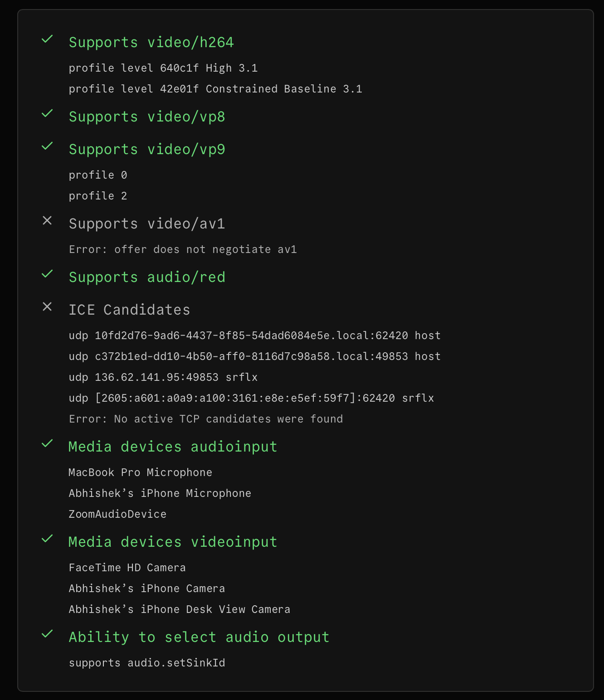This screenshot has width=604, height=700.
Task: Click the Constrained Baseline 3.1 profile line
Action: coord(215,89)
